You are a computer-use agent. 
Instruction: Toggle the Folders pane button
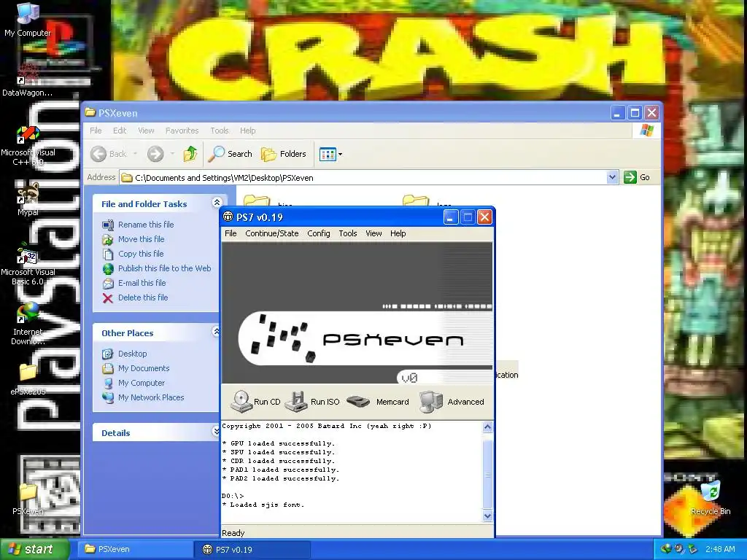pyautogui.click(x=284, y=154)
